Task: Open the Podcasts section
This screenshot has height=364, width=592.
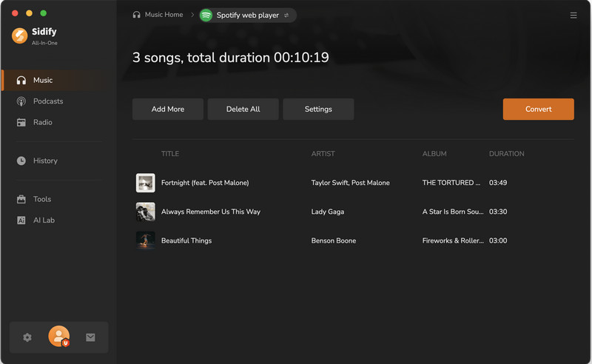Action: (x=48, y=101)
